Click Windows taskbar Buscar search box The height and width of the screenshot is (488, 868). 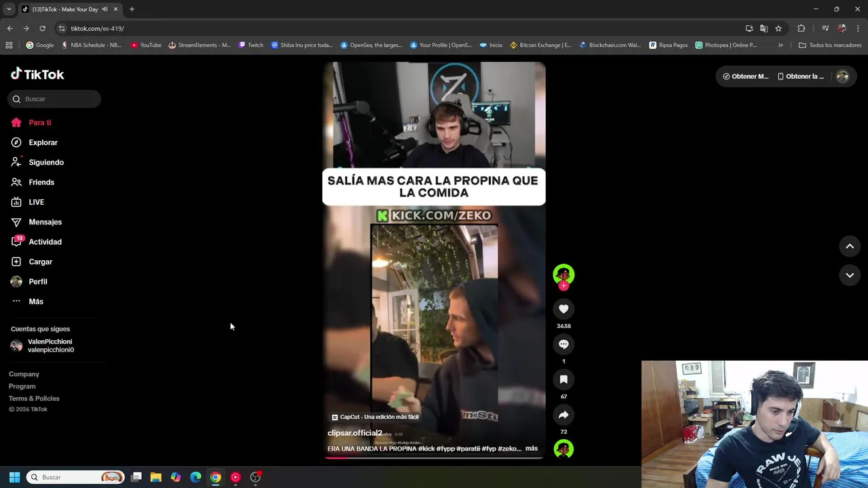click(76, 477)
